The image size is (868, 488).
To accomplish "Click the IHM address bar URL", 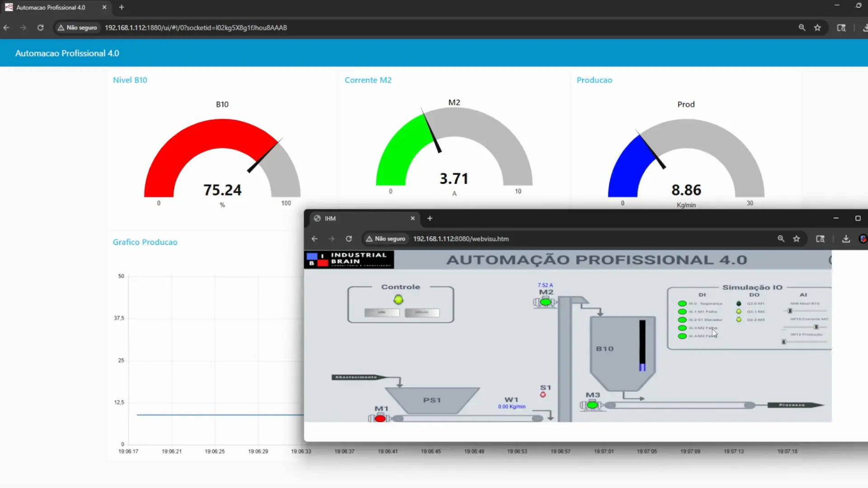I will (461, 239).
